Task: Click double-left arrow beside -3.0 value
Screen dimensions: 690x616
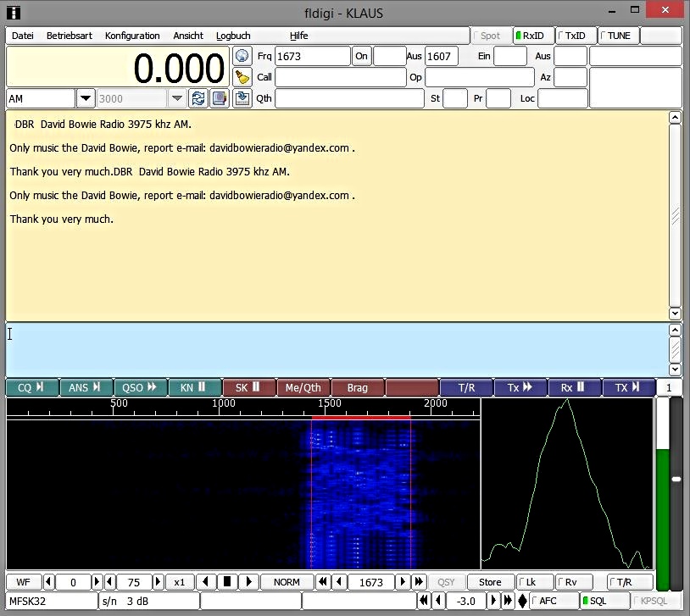Action: pos(424,601)
